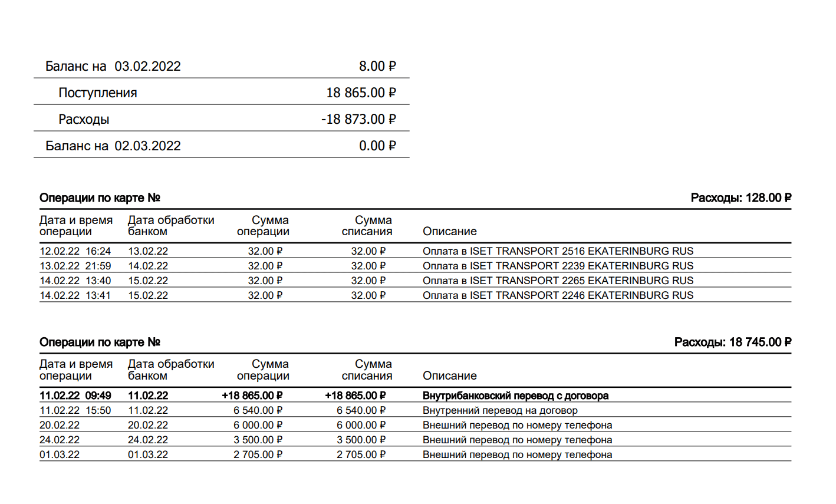Select the date '13.02.22 21:59'
The width and height of the screenshot is (836, 504).
(x=75, y=266)
